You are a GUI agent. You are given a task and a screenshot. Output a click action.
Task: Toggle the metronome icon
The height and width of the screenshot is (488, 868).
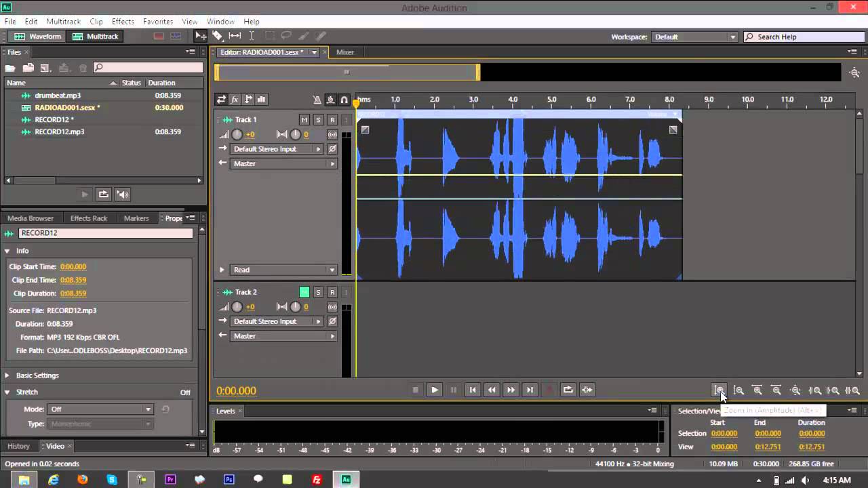tap(317, 100)
